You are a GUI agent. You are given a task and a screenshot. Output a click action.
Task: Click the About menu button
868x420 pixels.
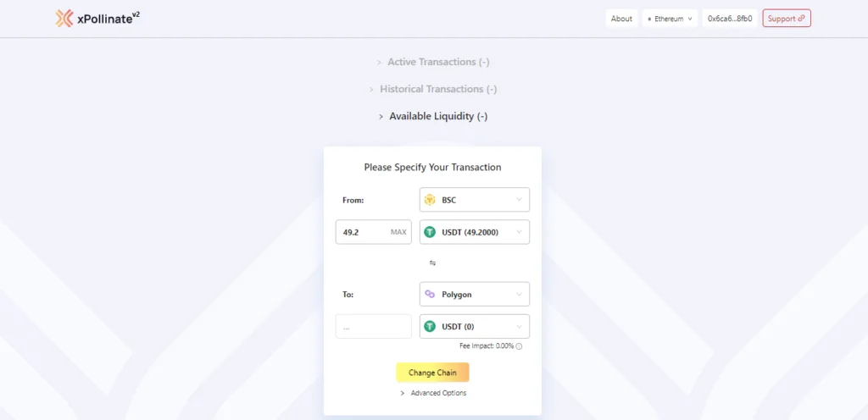pos(621,19)
